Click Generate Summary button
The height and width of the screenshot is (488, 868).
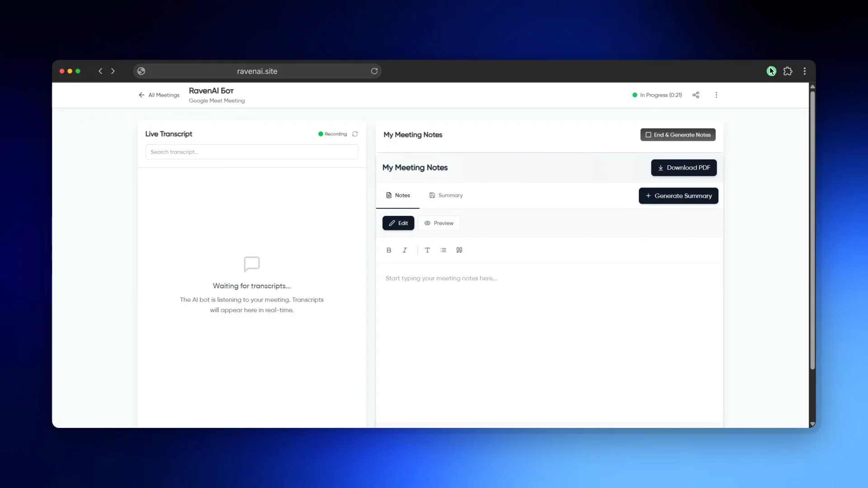coord(678,196)
